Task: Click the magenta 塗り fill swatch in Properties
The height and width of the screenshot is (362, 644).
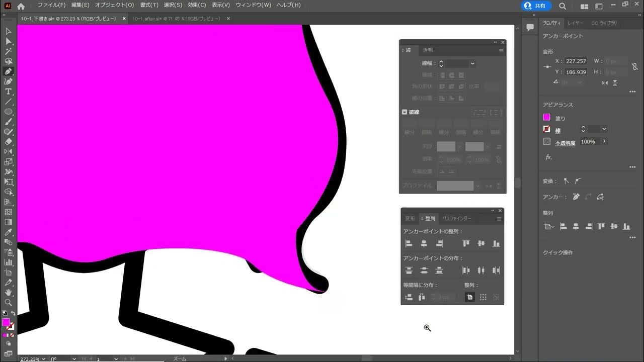Action: (x=547, y=118)
